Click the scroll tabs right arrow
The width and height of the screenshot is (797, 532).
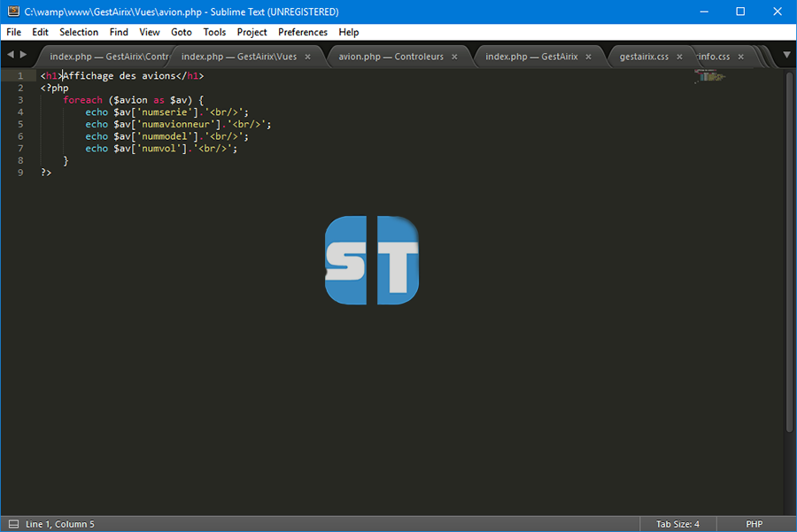23,55
